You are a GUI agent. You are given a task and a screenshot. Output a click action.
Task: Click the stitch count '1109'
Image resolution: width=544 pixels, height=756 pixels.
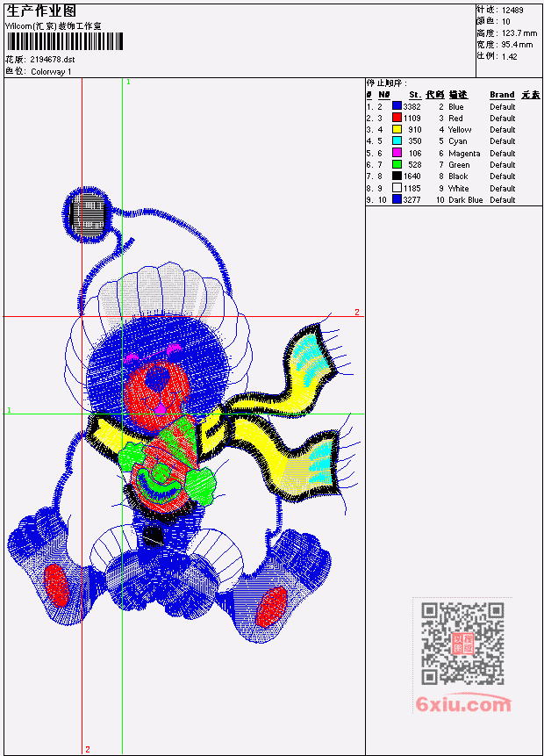coord(412,119)
